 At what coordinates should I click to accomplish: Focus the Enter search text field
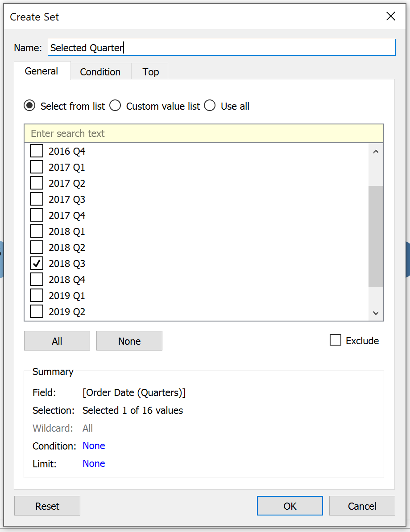click(x=203, y=133)
